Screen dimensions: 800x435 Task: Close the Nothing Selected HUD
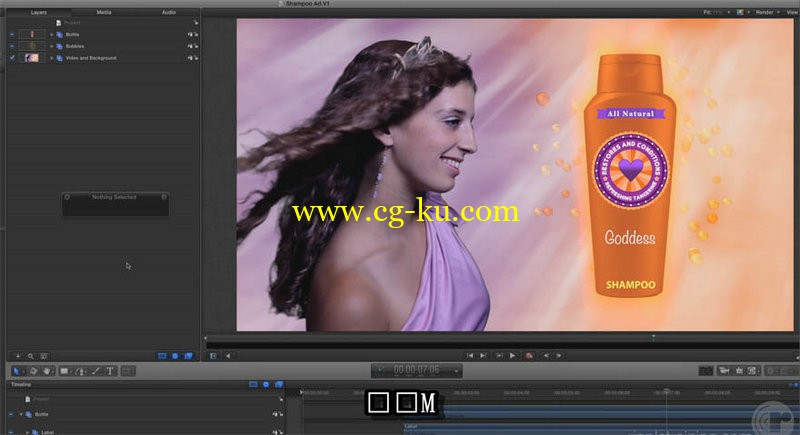click(x=67, y=197)
